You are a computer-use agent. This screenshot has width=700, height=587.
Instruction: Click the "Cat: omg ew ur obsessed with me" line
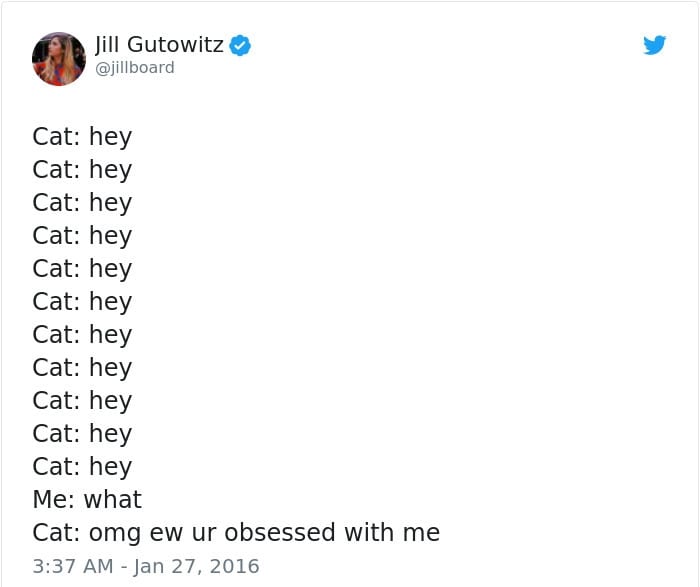point(236,533)
